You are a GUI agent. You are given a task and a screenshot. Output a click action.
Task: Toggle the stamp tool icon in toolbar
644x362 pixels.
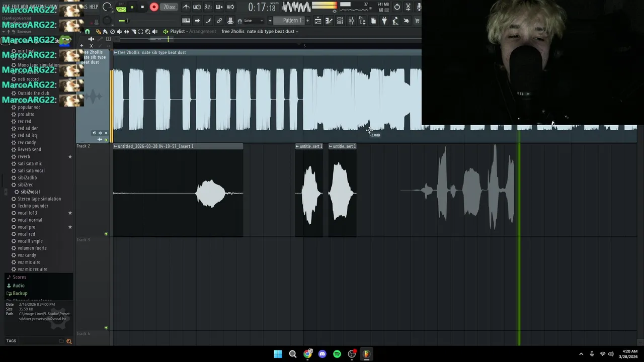pyautogui.click(x=230, y=21)
